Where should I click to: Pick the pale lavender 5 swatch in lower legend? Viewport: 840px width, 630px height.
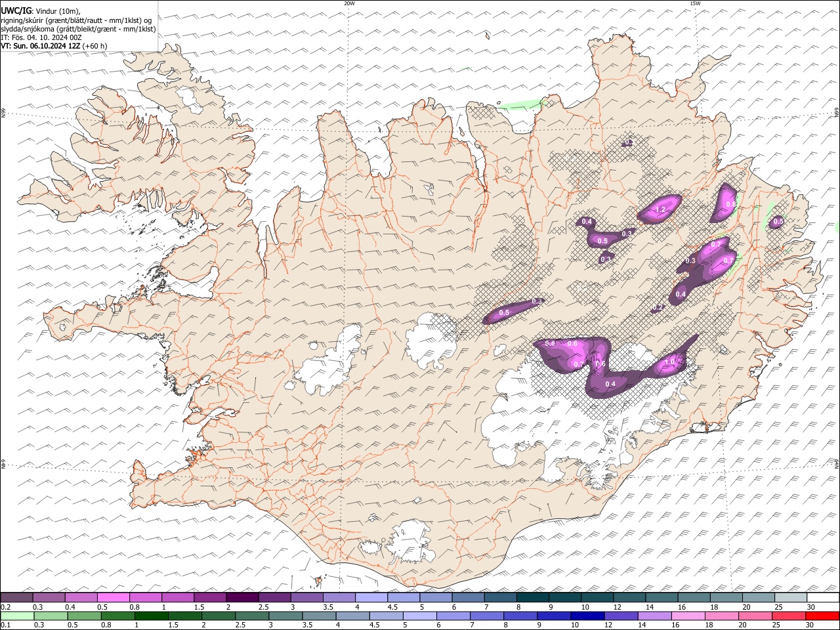point(419,616)
